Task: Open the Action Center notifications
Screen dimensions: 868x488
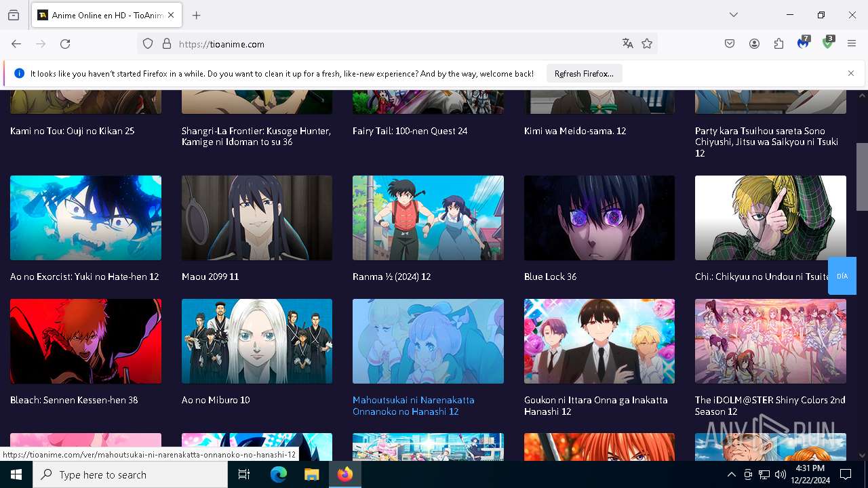Action: (x=846, y=474)
